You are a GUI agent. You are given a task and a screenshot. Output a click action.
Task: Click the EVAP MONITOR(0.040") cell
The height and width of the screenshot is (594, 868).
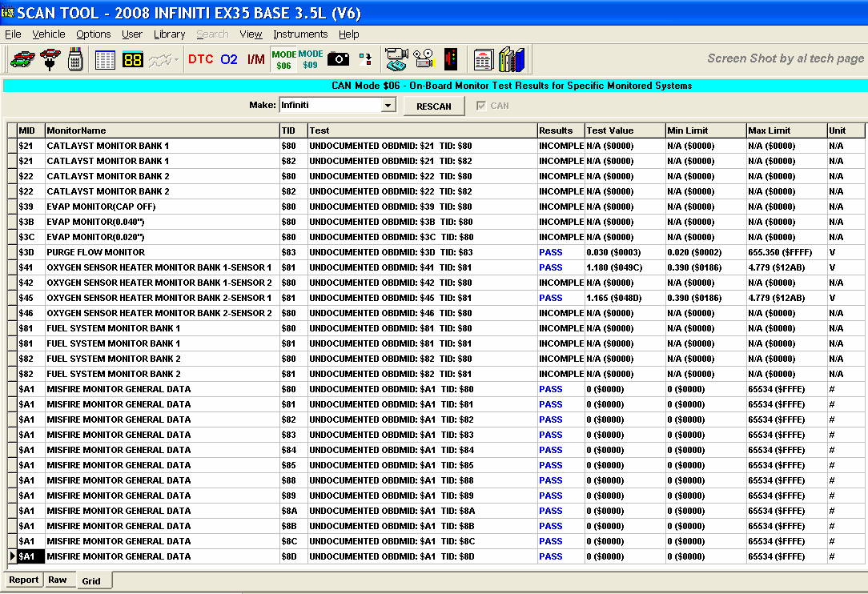click(163, 222)
